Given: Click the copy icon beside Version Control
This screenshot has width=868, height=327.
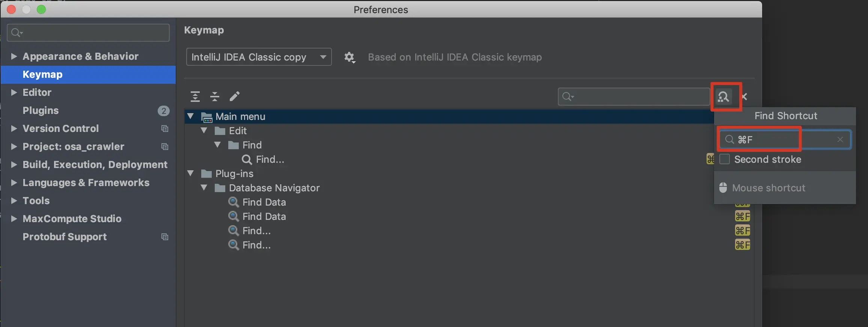Looking at the screenshot, I should [164, 129].
